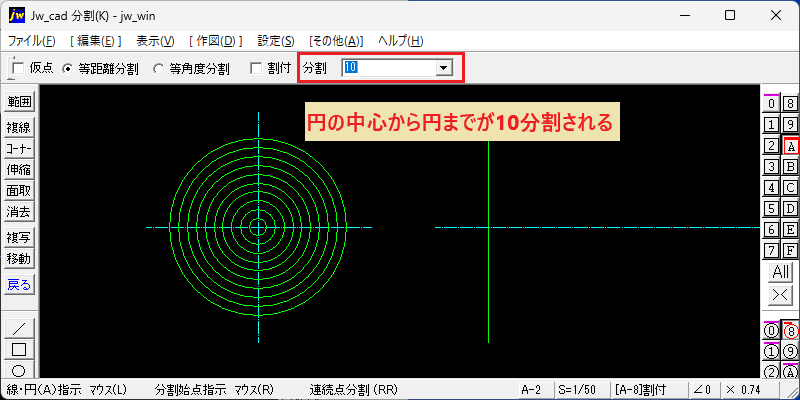The height and width of the screenshot is (400, 800).
Task: Click the 分割 number input field
Action: click(389, 68)
